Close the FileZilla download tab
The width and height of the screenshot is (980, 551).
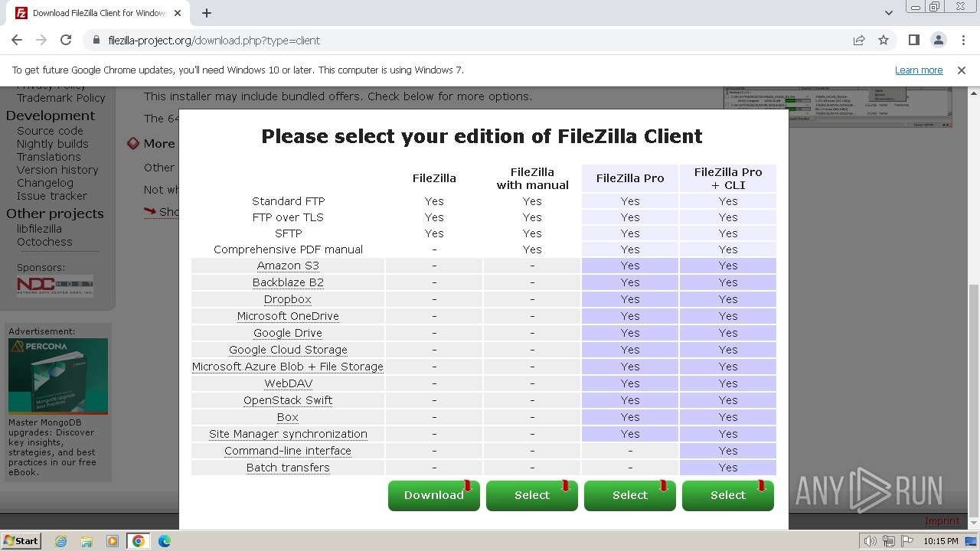click(178, 13)
